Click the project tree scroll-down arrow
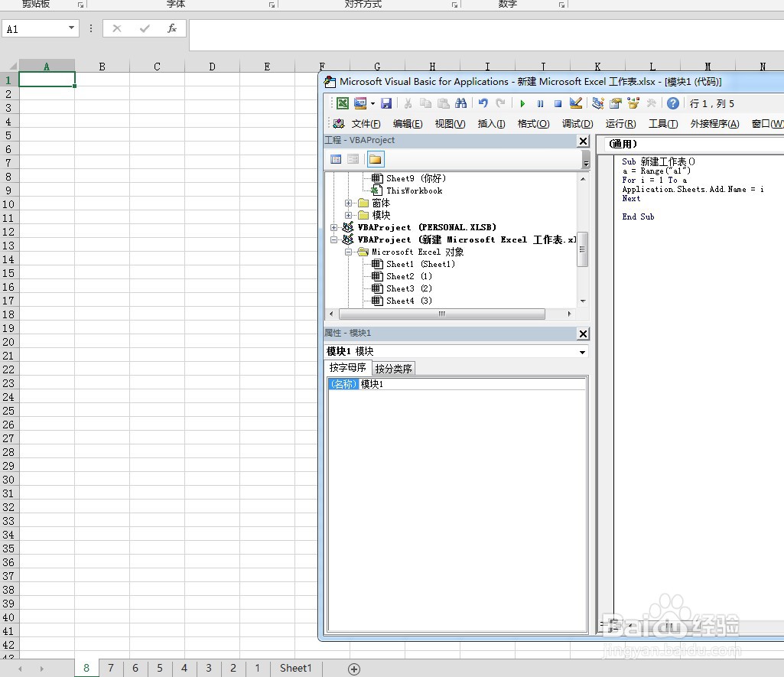 [x=583, y=301]
